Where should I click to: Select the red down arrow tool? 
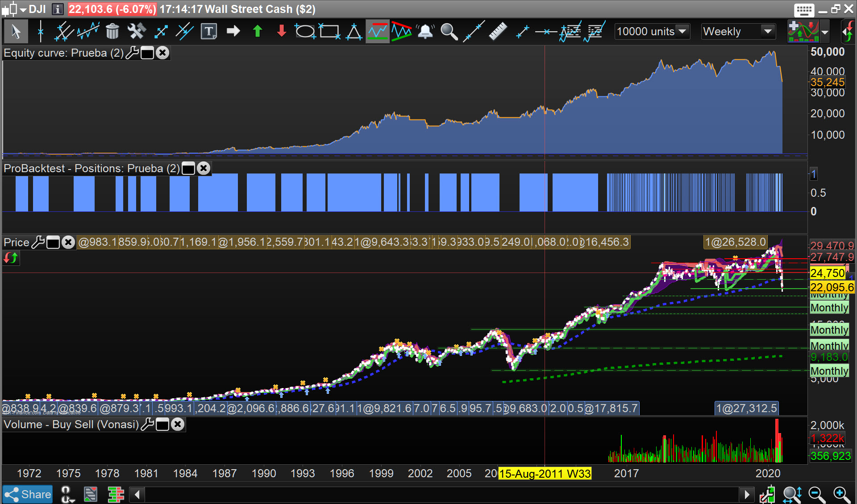[x=282, y=31]
